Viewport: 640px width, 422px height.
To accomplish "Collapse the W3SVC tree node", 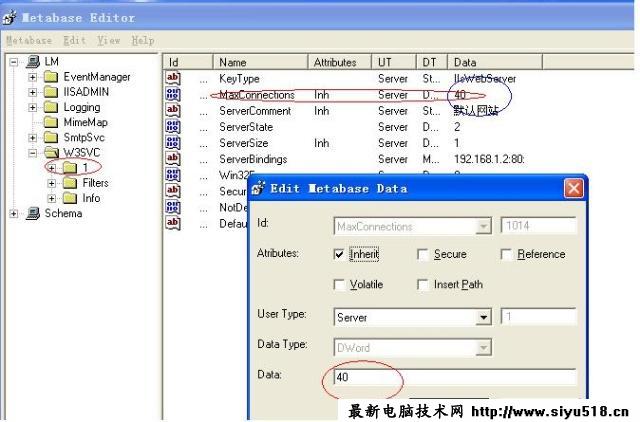I will coord(33,153).
